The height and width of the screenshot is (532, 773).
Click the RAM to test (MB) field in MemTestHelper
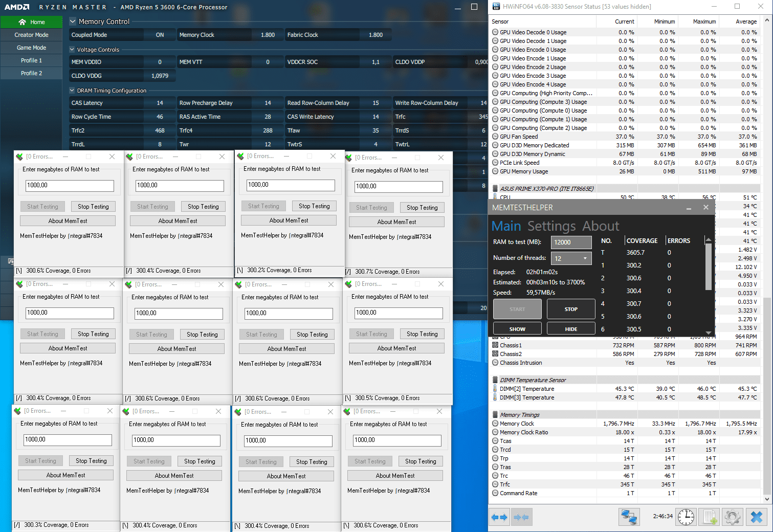(x=571, y=242)
